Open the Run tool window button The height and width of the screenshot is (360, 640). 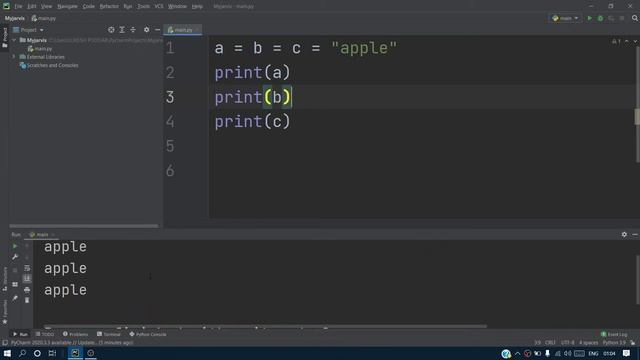click(x=20, y=334)
